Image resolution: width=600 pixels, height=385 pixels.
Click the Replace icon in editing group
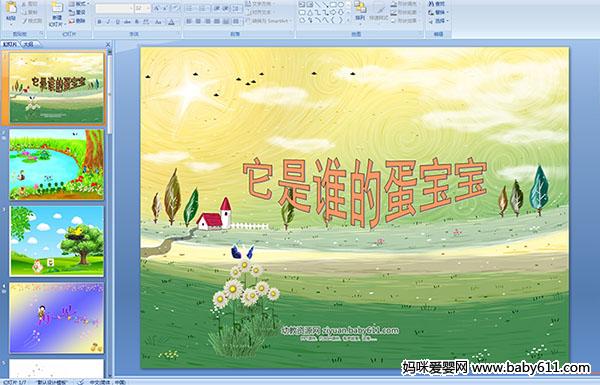pyautogui.click(x=437, y=12)
